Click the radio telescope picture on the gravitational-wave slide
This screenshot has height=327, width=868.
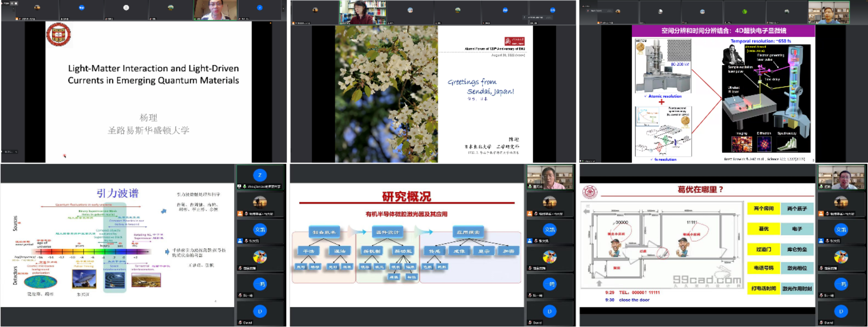[x=84, y=279]
